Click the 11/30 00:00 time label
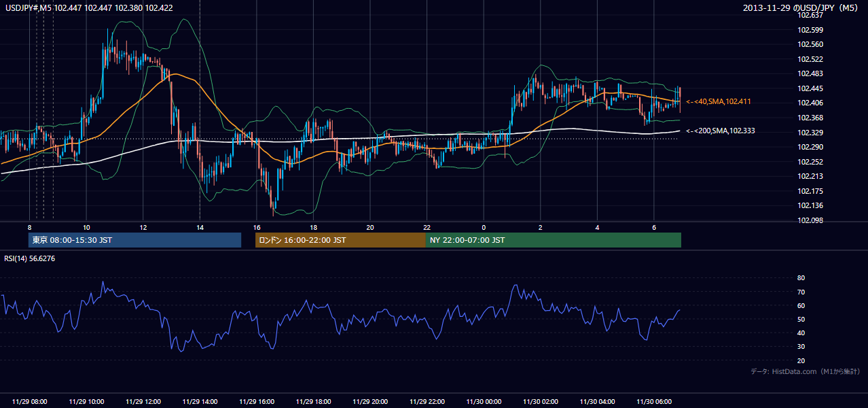868x408 pixels. pyautogui.click(x=484, y=402)
